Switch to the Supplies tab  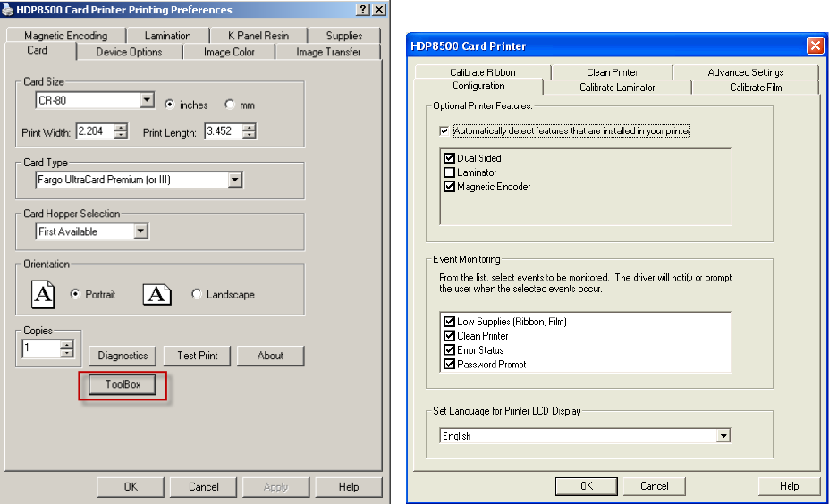[x=344, y=36]
